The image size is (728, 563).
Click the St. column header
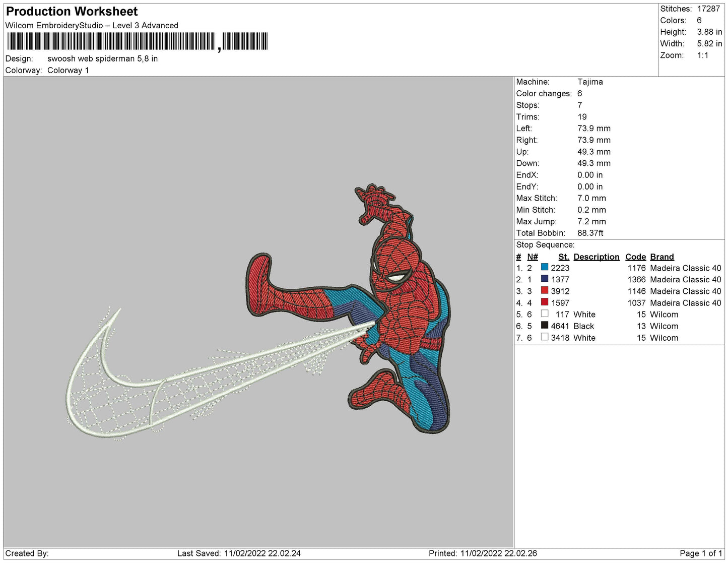point(563,257)
